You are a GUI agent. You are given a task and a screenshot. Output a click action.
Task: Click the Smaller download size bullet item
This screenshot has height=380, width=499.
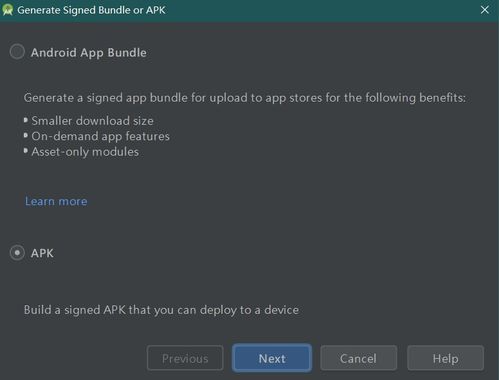pos(92,121)
